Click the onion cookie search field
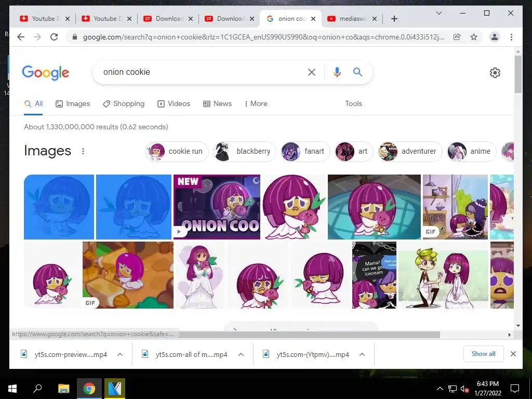The width and height of the screenshot is (532, 399). (x=200, y=72)
